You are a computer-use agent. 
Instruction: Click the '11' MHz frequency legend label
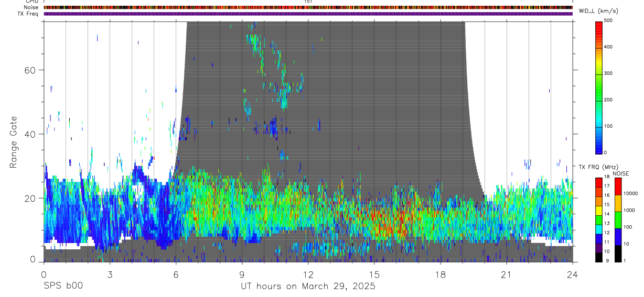coord(607,242)
